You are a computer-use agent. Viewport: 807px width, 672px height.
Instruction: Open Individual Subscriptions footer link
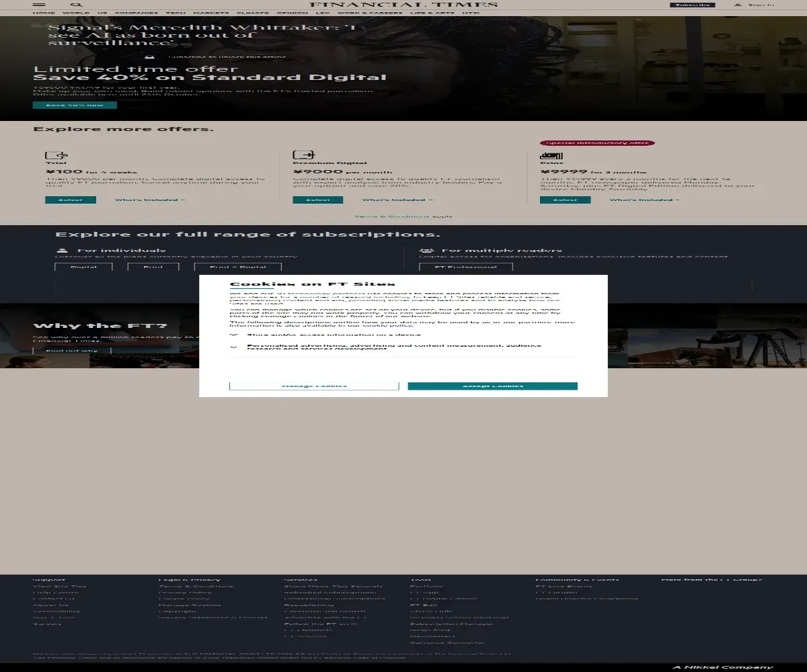click(330, 592)
